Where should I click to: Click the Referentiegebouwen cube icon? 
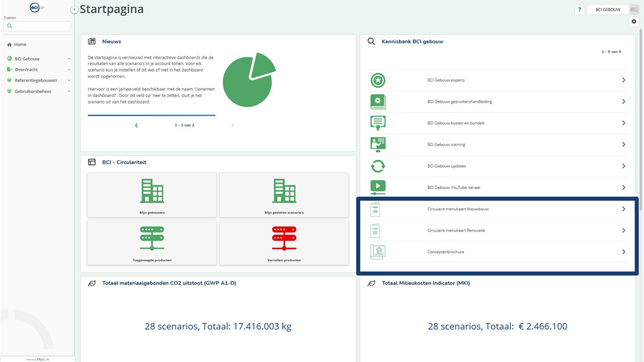(x=9, y=80)
